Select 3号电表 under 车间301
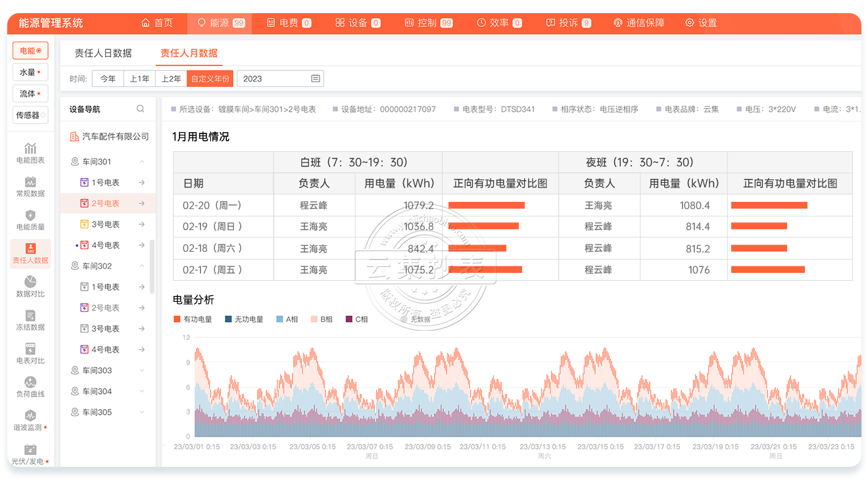The height and width of the screenshot is (480, 868). pyautogui.click(x=105, y=224)
